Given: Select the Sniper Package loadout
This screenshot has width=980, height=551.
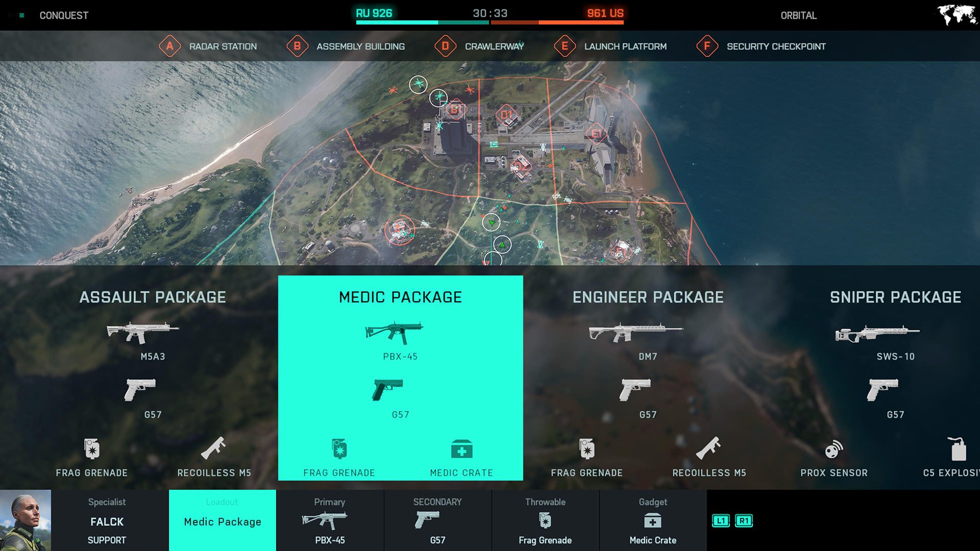Looking at the screenshot, I should coord(895,377).
